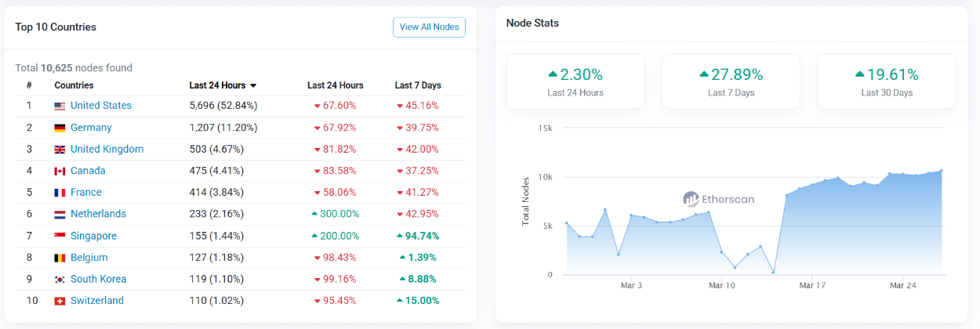Select the 2.30% Last 24 Hours card
The height and width of the screenshot is (329, 980).
pos(575,81)
